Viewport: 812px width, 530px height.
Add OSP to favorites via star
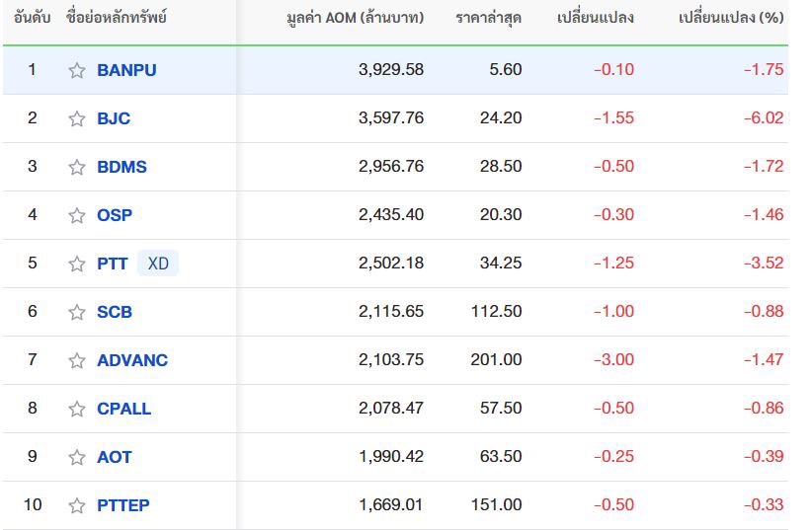point(77,215)
